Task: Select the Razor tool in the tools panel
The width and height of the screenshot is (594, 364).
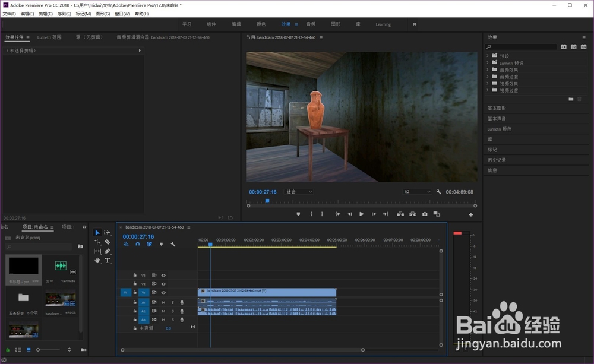Action: [108, 242]
